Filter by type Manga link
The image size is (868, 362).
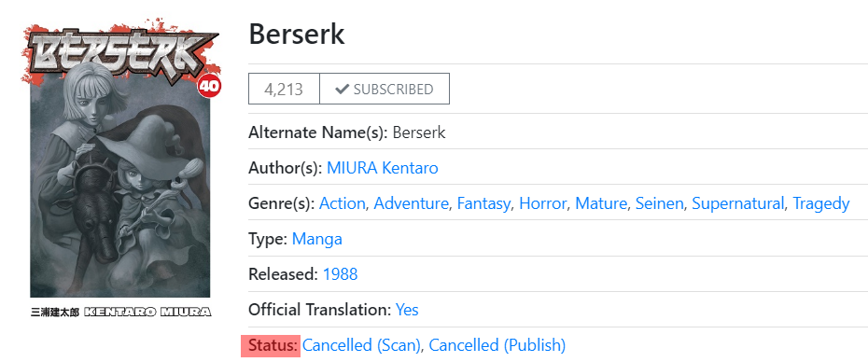(316, 239)
